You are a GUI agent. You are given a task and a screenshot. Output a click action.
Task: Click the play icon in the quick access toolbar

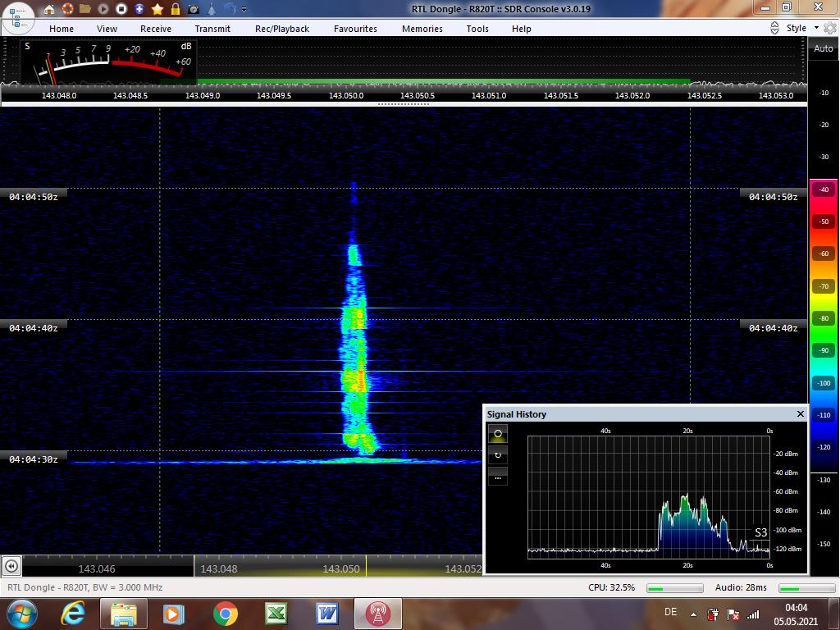[x=103, y=9]
